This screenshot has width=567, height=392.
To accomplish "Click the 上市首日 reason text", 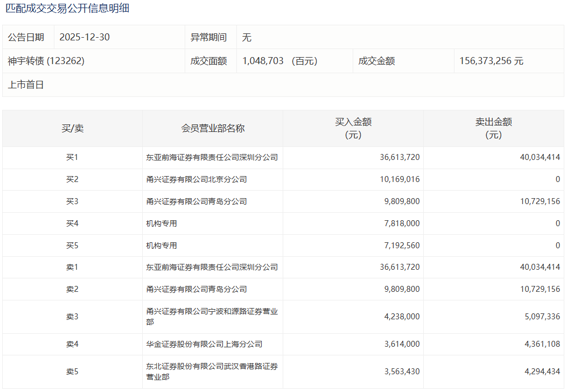I will click(26, 85).
